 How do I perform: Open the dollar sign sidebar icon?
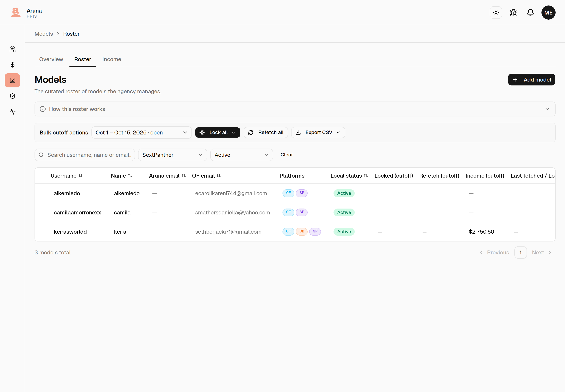tap(13, 65)
